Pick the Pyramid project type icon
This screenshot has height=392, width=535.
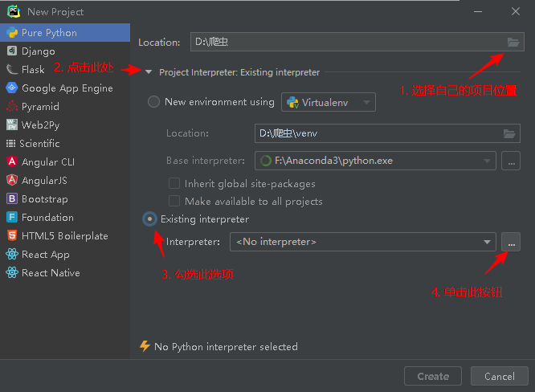coord(12,107)
